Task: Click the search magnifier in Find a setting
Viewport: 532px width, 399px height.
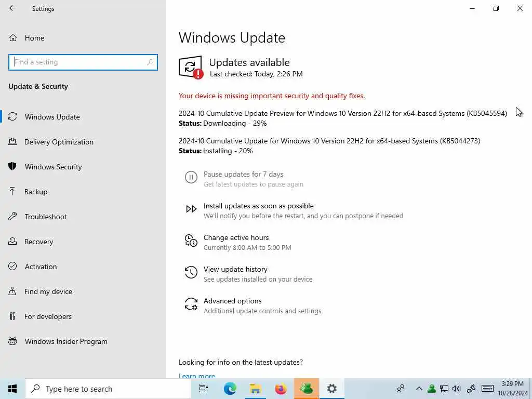Action: [x=150, y=62]
